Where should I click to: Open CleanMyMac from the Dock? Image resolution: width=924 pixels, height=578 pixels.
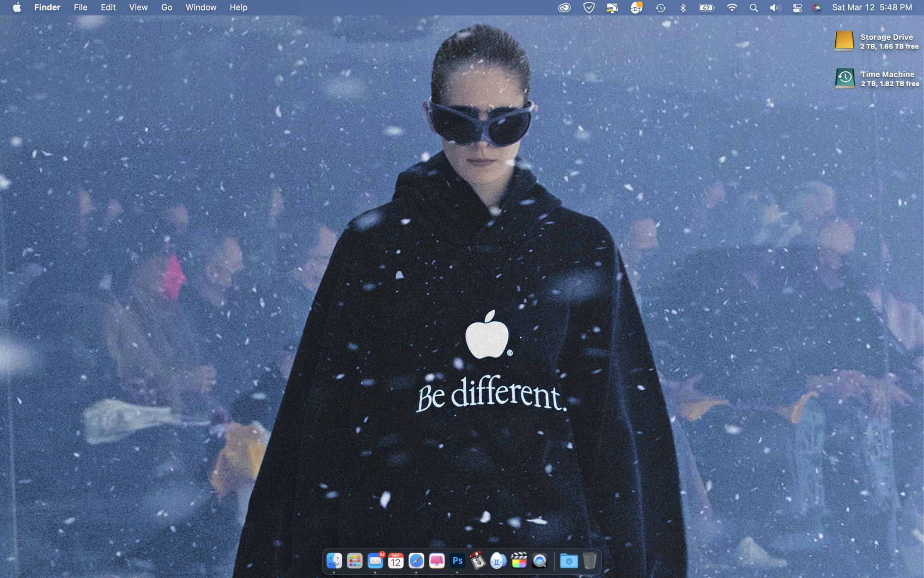(437, 561)
